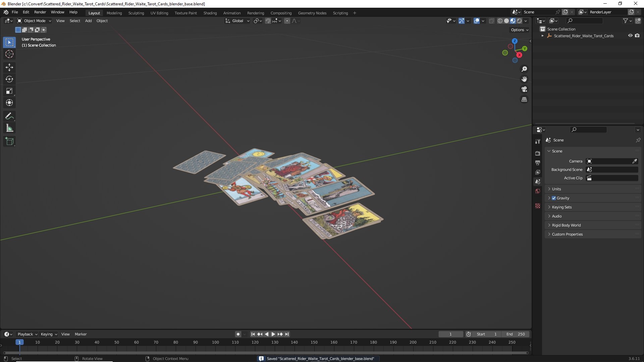Screen dimensions: 644x362
Task: Open the Output properties tab icon
Action: 538,163
